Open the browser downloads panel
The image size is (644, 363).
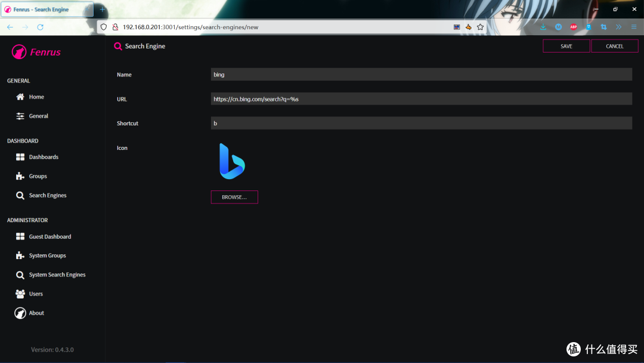pos(543,27)
